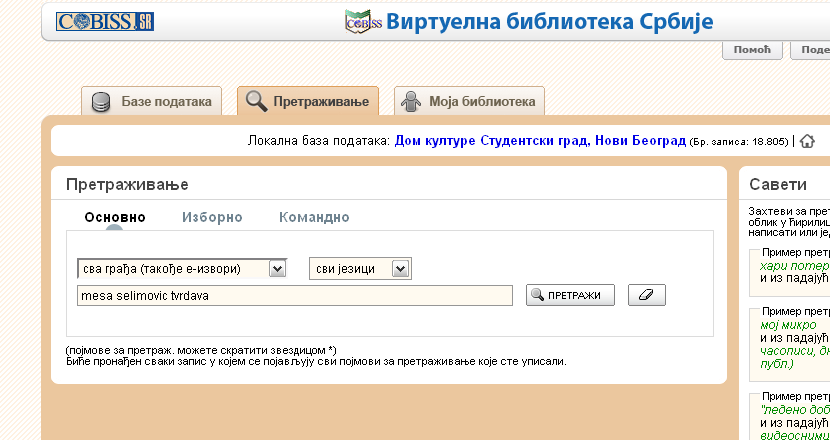
Task: Open the Претраживање tab
Action: pyautogui.click(x=308, y=101)
